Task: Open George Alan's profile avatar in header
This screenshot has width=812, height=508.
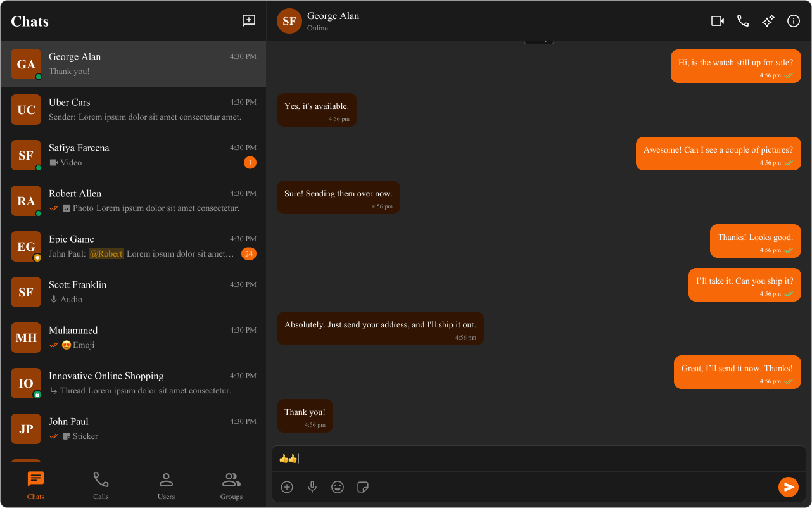Action: [x=289, y=21]
